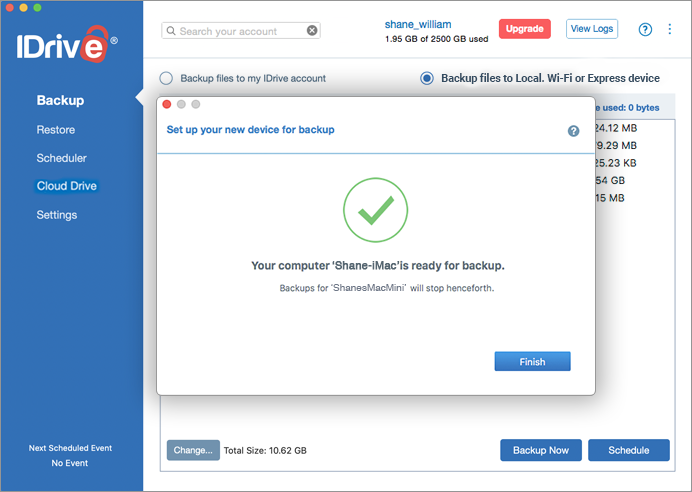Open Settings from the sidebar
This screenshot has width=692, height=492.
coord(56,215)
